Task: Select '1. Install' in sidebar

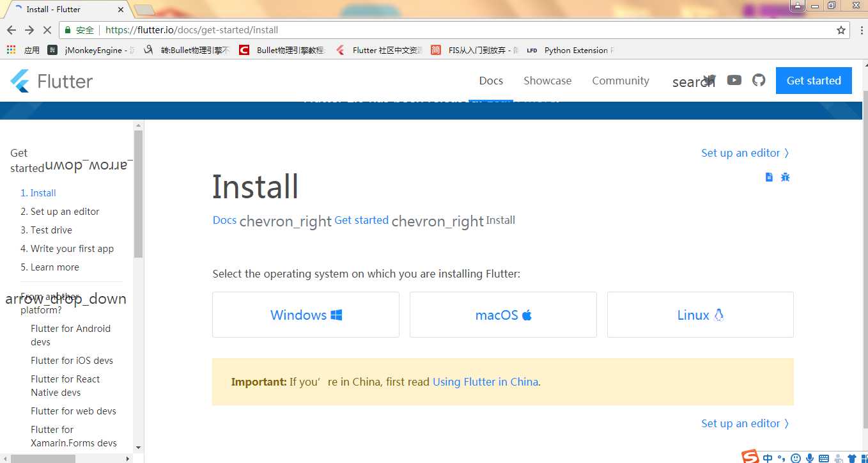Action: click(38, 193)
